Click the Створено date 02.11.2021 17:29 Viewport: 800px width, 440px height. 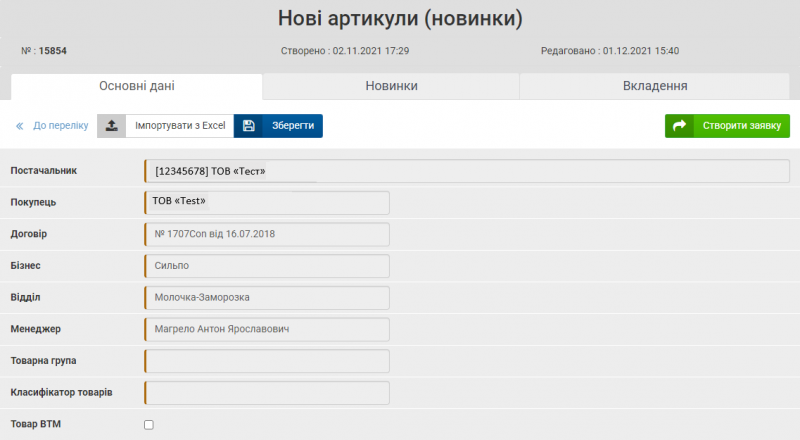pyautogui.click(x=371, y=51)
